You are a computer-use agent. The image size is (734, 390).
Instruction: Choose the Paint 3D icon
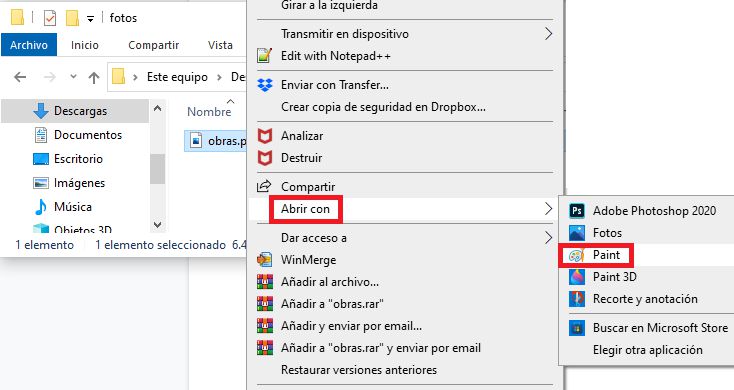[577, 277]
